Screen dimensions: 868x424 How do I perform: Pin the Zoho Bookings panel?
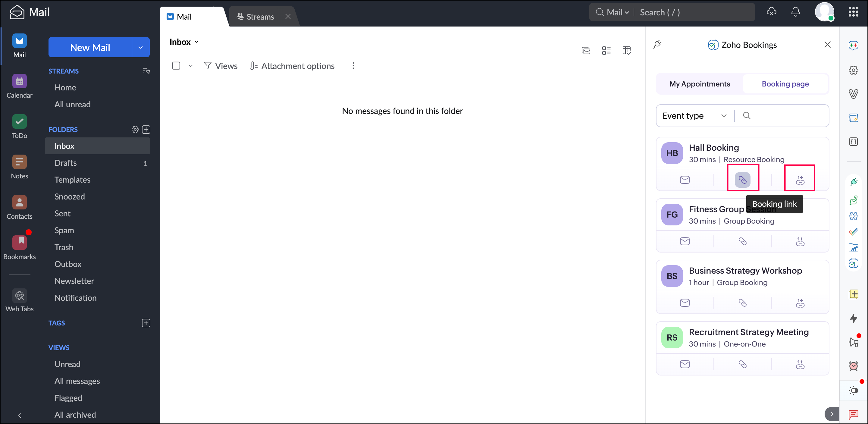657,44
